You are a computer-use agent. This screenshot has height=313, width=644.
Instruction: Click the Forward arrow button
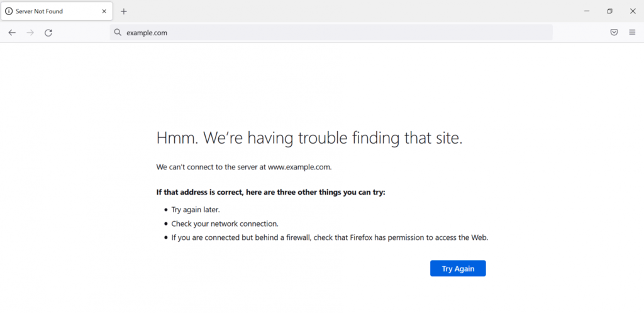(x=30, y=33)
